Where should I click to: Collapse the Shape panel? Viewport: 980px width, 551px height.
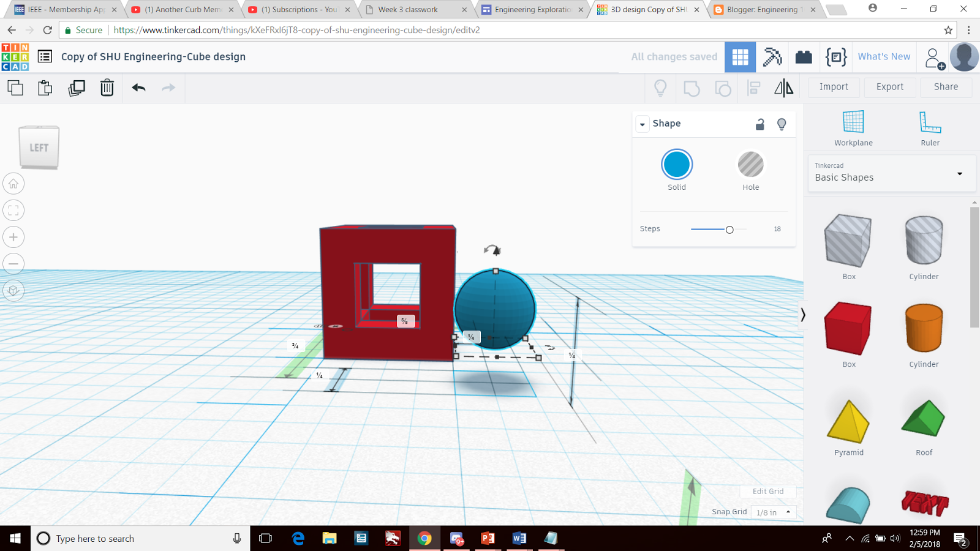[642, 124]
